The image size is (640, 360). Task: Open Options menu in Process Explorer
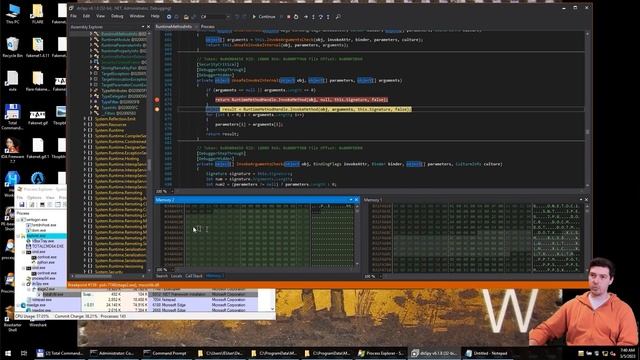(34, 198)
